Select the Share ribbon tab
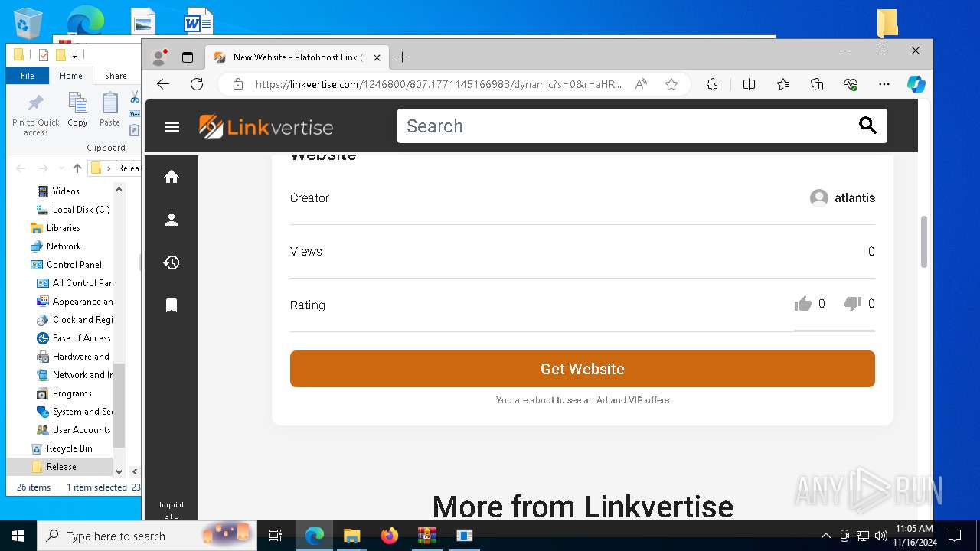 click(x=116, y=76)
